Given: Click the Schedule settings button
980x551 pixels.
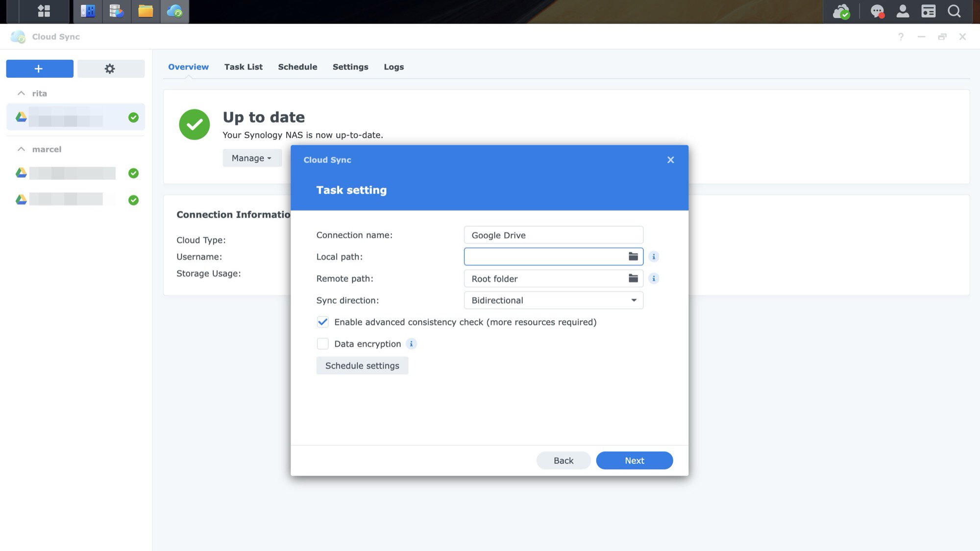Looking at the screenshot, I should coord(362,366).
